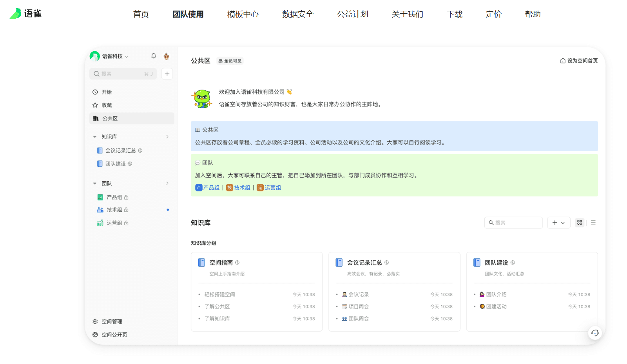Switch to grid view in 知识库

coord(580,222)
